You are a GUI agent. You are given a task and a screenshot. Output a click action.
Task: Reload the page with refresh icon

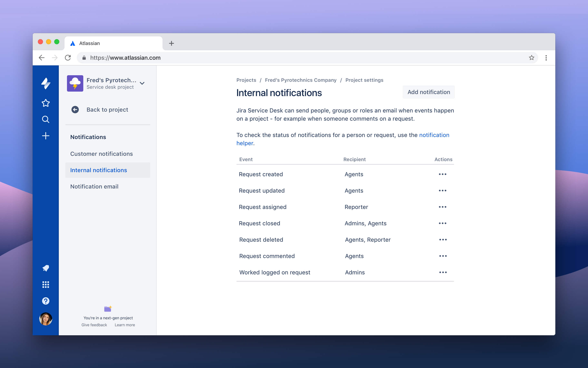point(68,58)
